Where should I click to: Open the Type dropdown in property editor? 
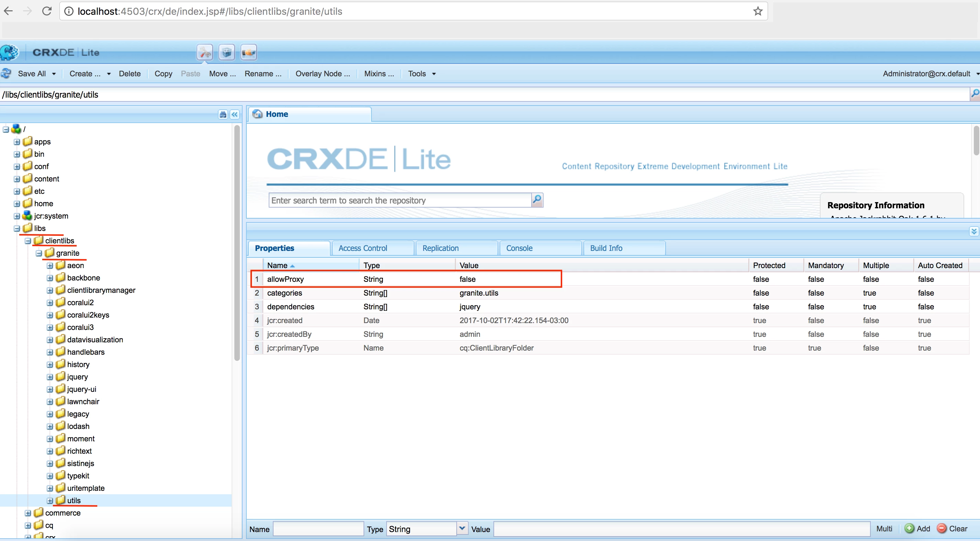pyautogui.click(x=462, y=528)
